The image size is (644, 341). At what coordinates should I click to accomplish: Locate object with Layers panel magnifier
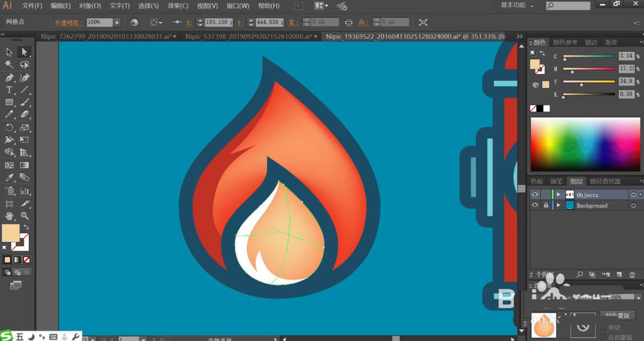[x=579, y=275]
